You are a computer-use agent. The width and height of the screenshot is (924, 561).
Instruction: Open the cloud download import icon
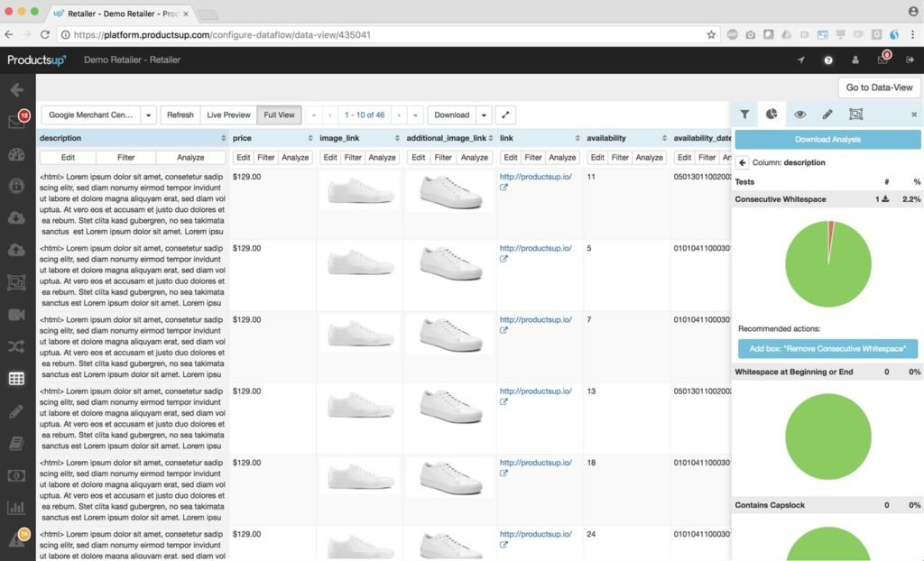coord(16,217)
